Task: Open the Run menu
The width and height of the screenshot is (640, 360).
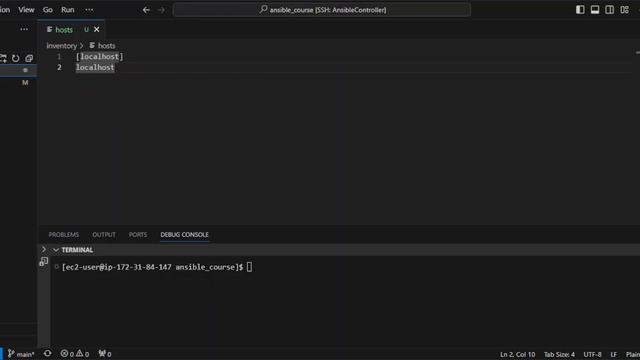Action: 68,10
